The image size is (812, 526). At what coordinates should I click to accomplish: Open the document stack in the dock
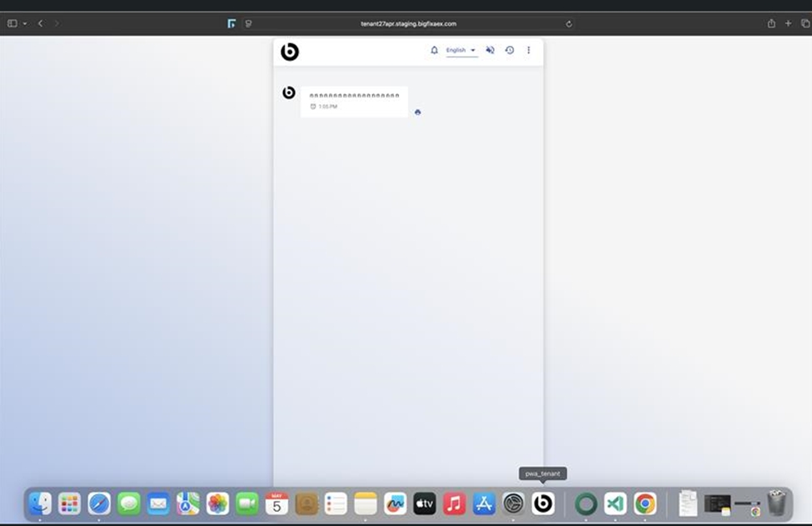click(688, 503)
